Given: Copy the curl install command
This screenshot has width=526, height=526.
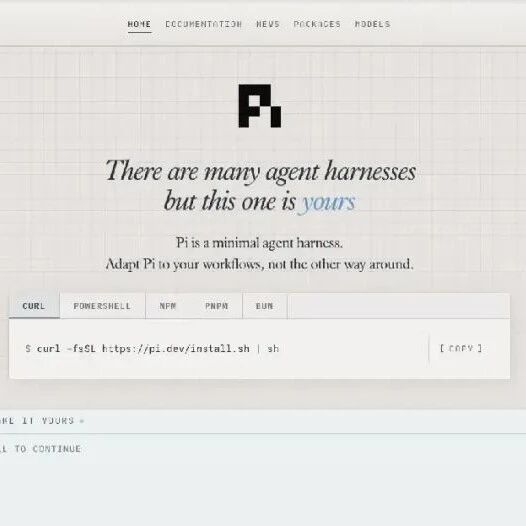Looking at the screenshot, I should coord(461,348).
